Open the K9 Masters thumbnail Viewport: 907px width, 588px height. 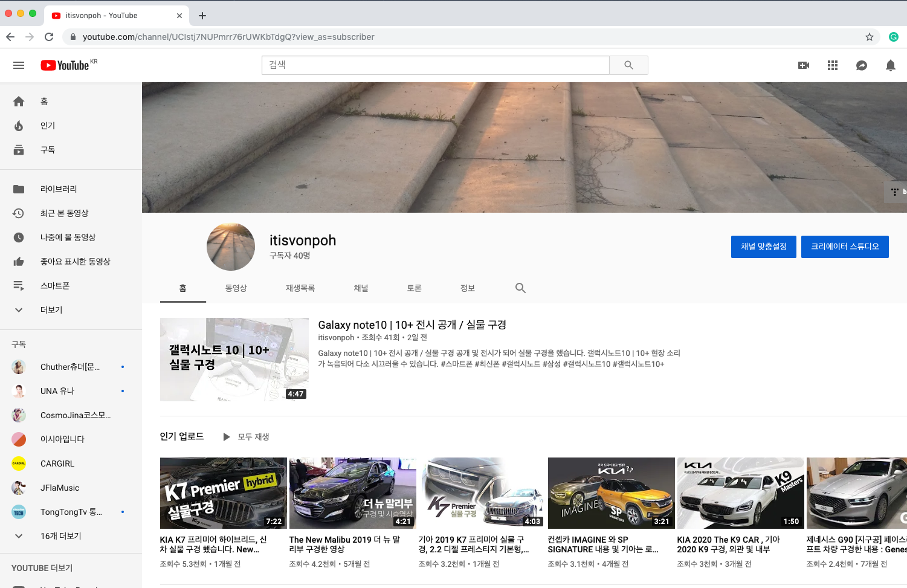pos(741,493)
